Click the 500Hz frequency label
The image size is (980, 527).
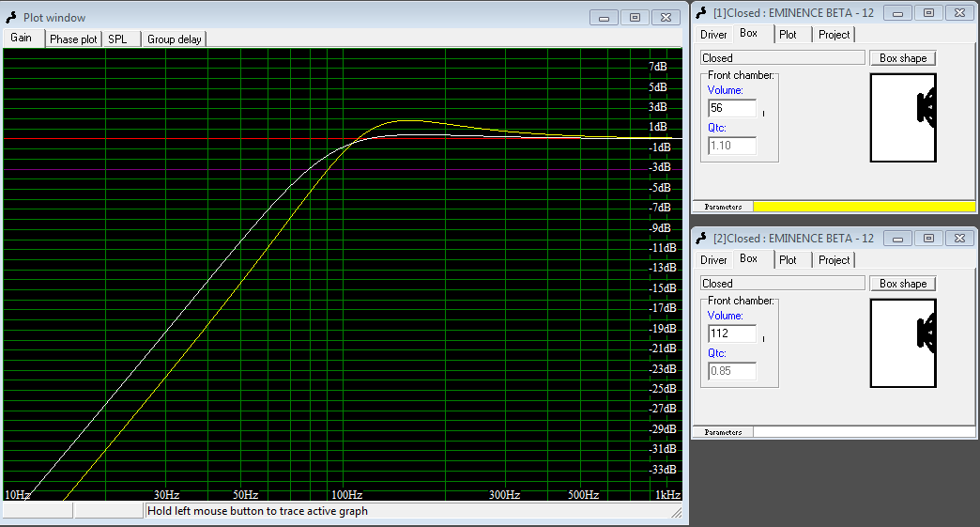pos(583,494)
